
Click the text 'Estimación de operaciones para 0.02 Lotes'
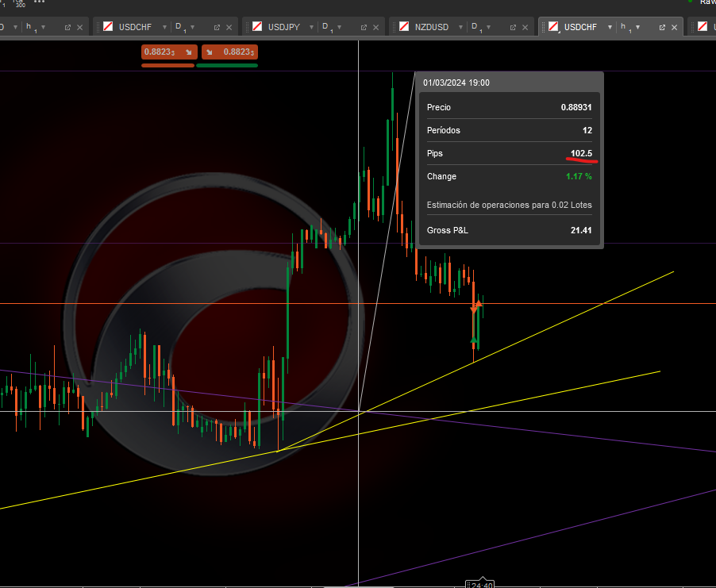509,205
